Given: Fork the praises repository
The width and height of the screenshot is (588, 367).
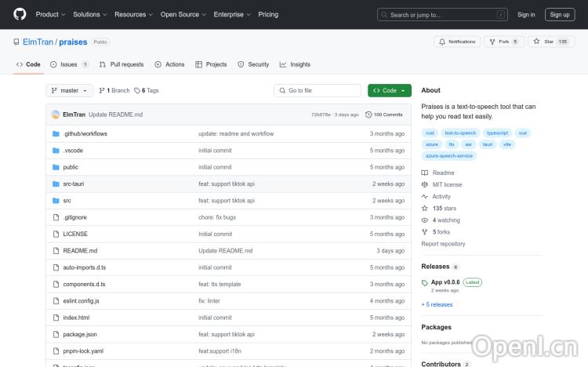Looking at the screenshot, I should click(503, 42).
